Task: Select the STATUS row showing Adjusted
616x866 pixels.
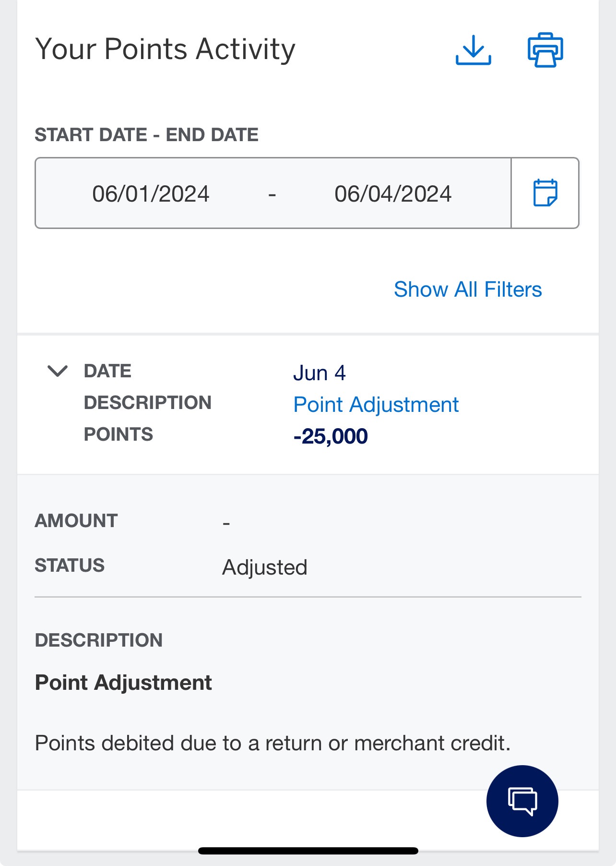Action: (x=264, y=566)
